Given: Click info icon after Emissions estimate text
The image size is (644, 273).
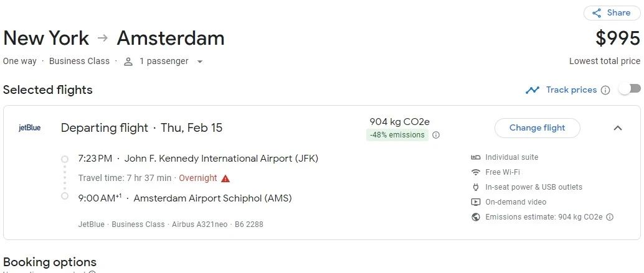Looking at the screenshot, I should coord(610,217).
